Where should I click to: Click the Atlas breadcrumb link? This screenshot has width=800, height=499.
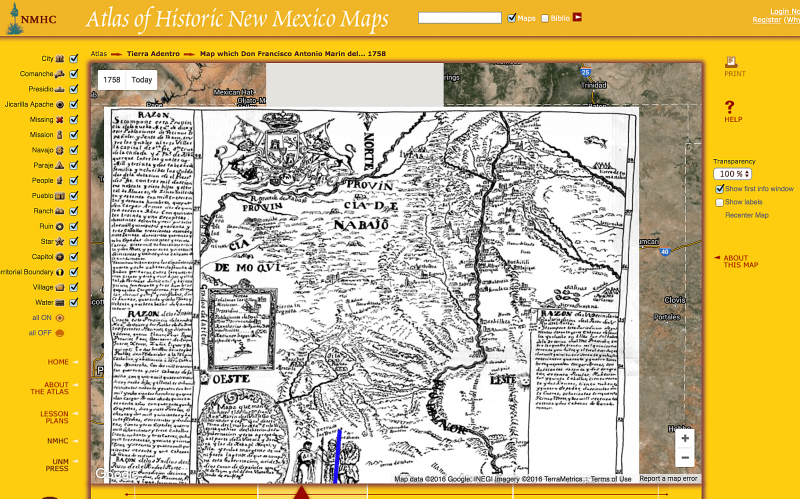[x=99, y=54]
